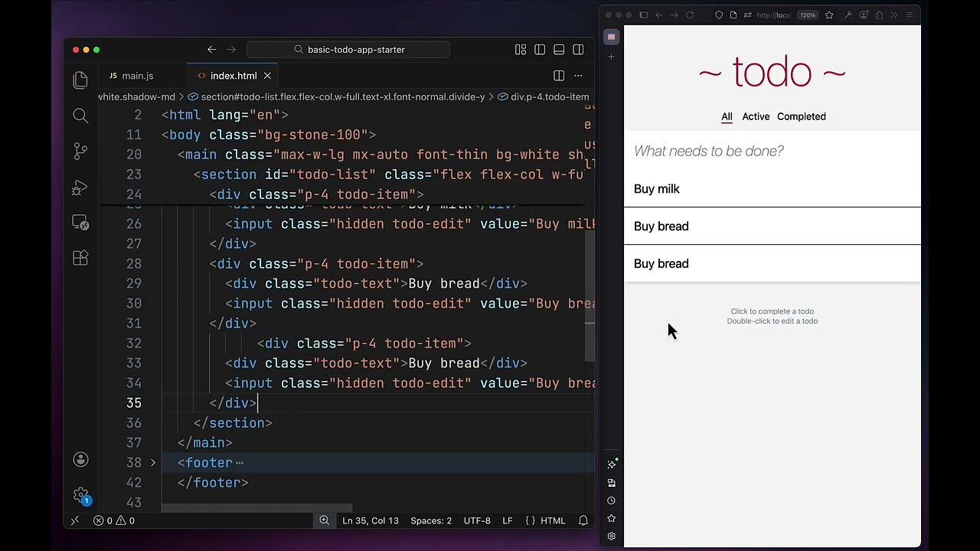Screen dimensions: 980x551
Task: Show more browser toolbar tools
Action: (894, 15)
